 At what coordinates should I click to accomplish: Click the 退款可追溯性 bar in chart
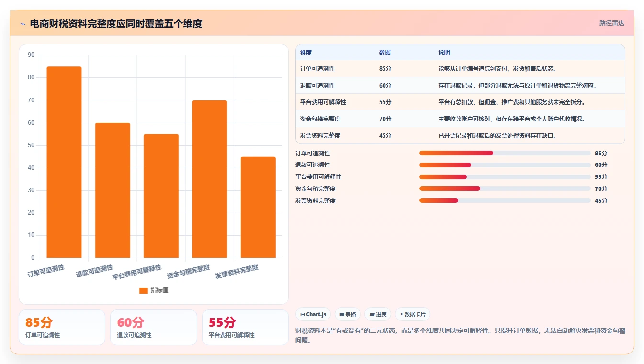(113, 190)
